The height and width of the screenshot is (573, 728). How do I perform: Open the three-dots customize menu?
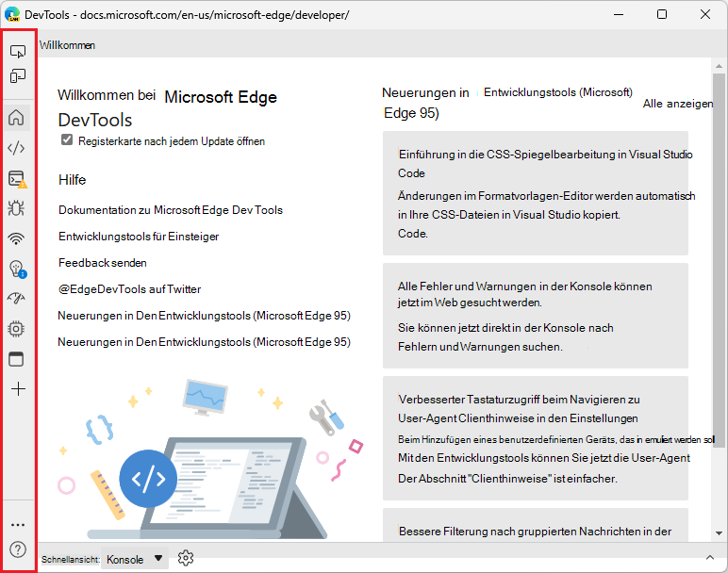pyautogui.click(x=18, y=525)
